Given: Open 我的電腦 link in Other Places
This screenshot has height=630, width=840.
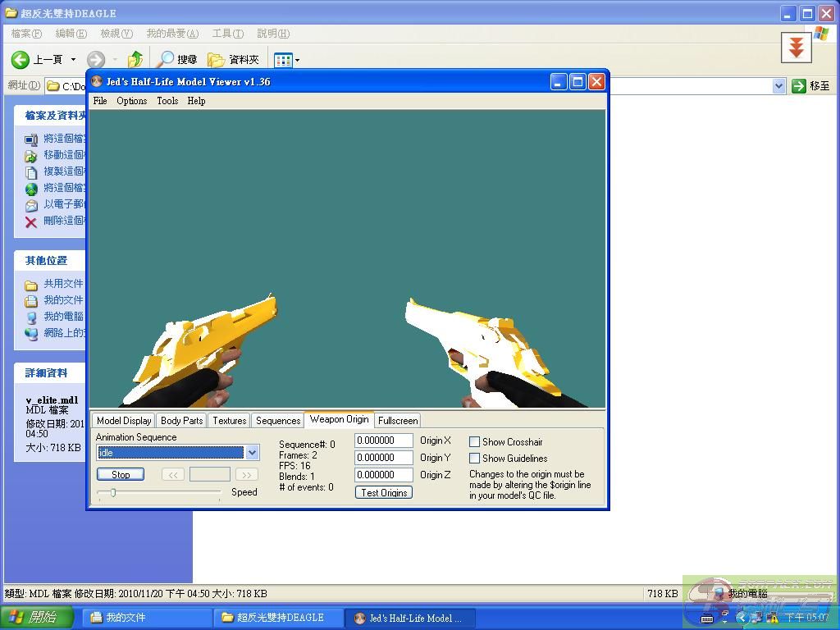Looking at the screenshot, I should (63, 317).
